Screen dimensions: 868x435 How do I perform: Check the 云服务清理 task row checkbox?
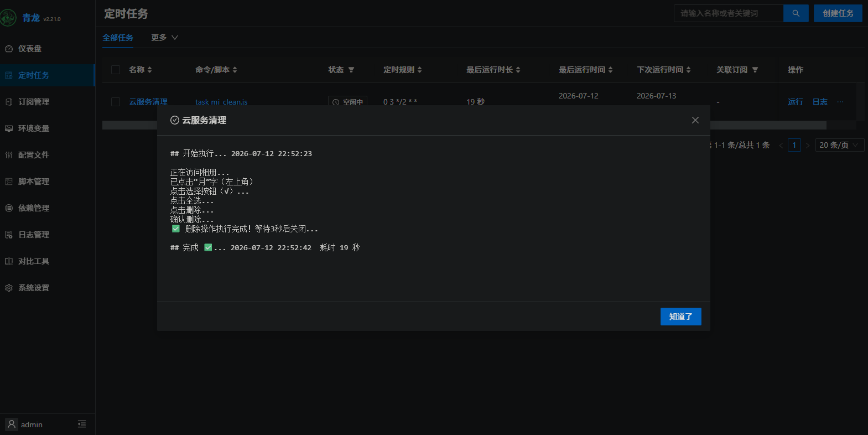[x=116, y=102]
